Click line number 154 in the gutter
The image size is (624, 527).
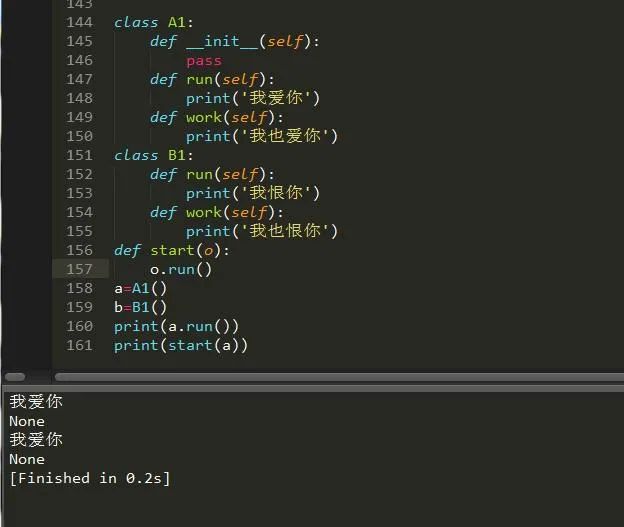tap(80, 213)
